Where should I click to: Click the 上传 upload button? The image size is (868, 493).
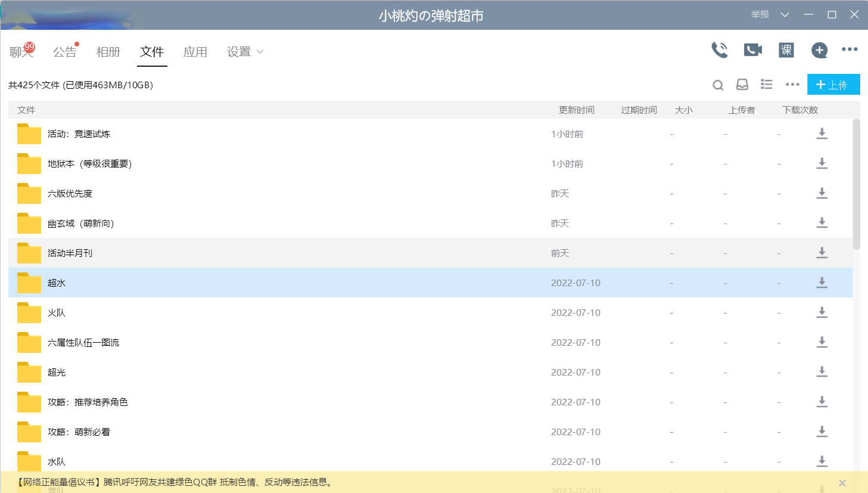click(833, 85)
